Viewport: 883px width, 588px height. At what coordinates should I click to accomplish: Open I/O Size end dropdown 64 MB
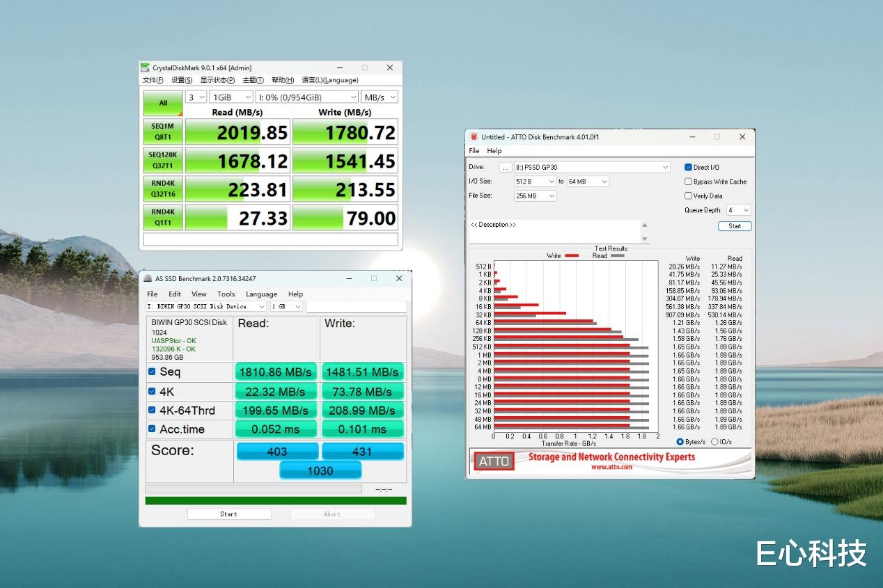tap(588, 182)
